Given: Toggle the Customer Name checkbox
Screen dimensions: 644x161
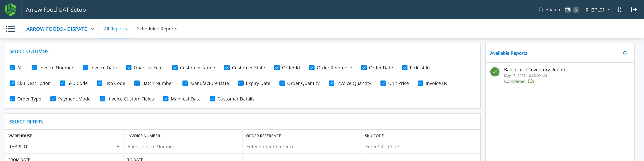Looking at the screenshot, I should pyautogui.click(x=175, y=68).
